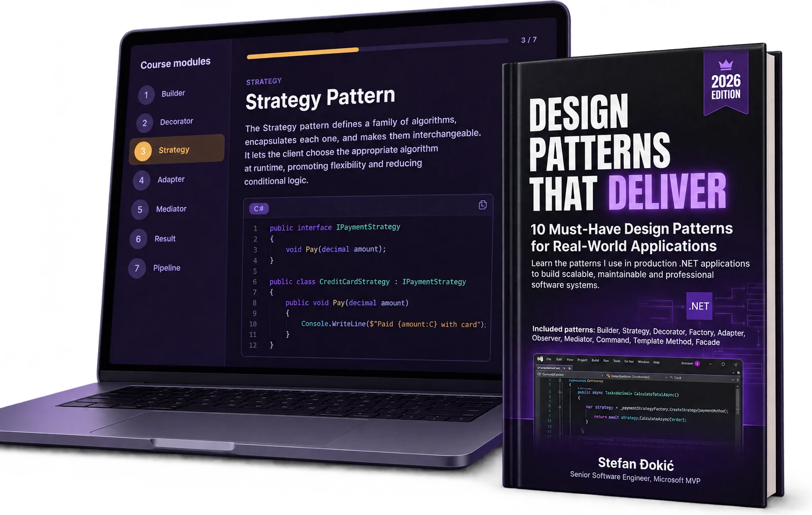Click the "Course modules" sidebar title
Viewport: 812px width, 515px height.
point(175,63)
